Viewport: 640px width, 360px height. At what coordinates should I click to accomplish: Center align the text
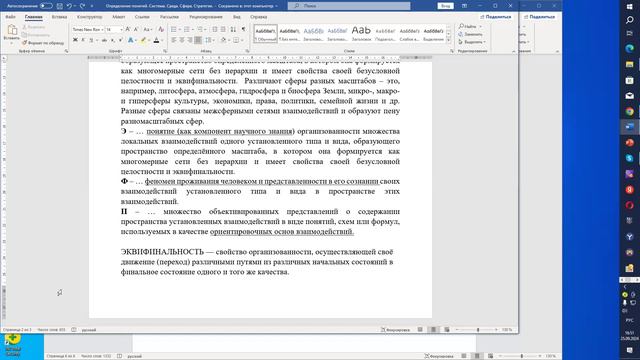182,40
